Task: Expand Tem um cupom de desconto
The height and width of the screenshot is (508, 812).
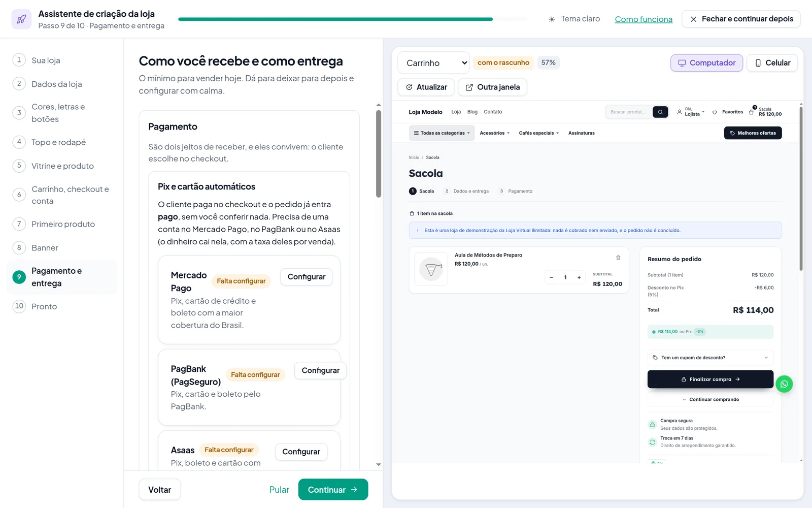Action: click(710, 358)
